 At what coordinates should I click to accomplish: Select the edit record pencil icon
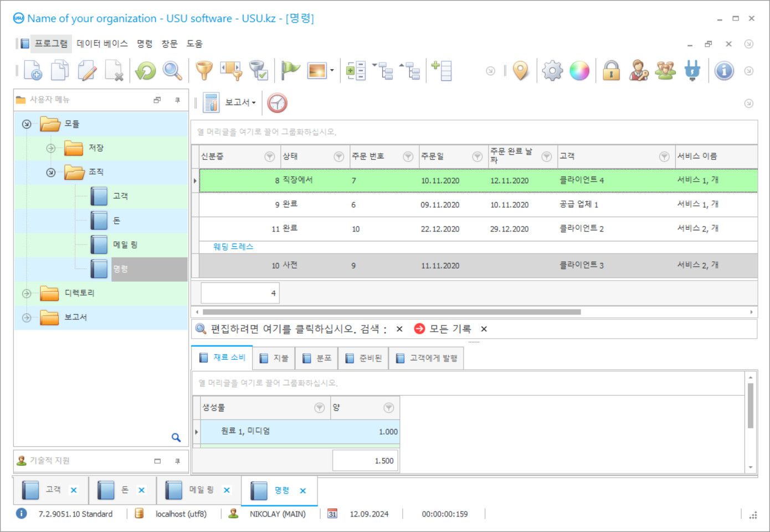tap(87, 70)
